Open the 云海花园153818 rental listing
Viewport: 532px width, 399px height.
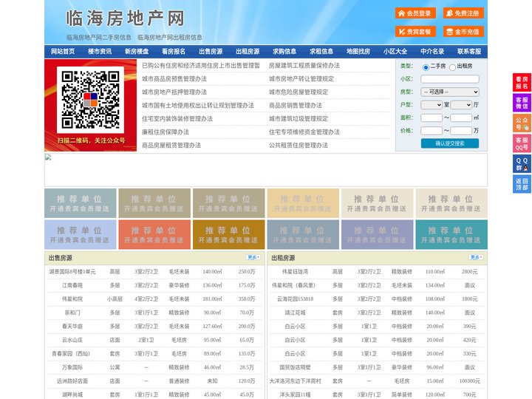pyautogui.click(x=295, y=299)
